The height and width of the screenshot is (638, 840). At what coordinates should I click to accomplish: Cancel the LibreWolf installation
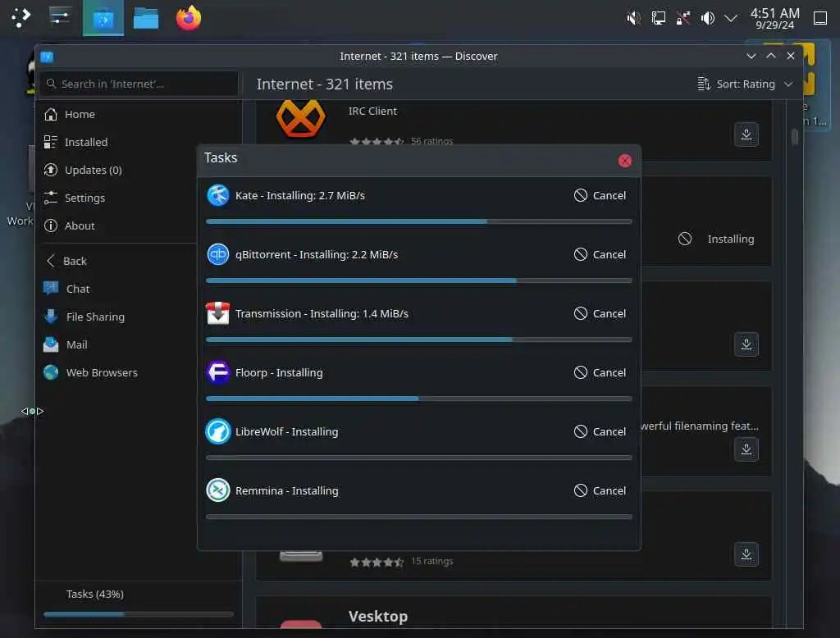click(x=600, y=431)
